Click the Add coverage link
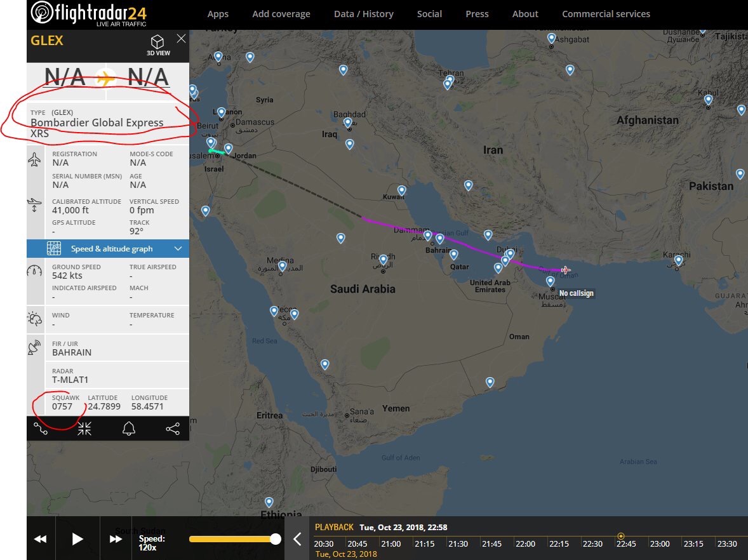This screenshot has height=560, width=748. tap(281, 15)
